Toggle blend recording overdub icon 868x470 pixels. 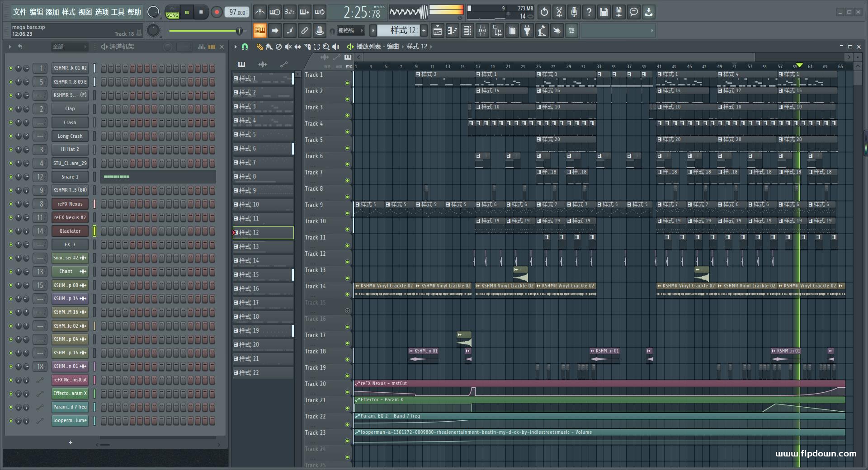[305, 12]
